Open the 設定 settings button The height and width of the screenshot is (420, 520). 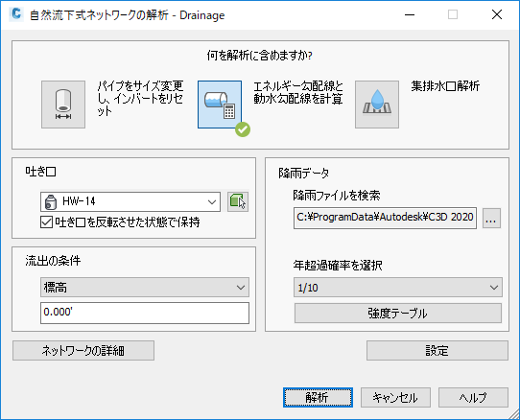[437, 351]
